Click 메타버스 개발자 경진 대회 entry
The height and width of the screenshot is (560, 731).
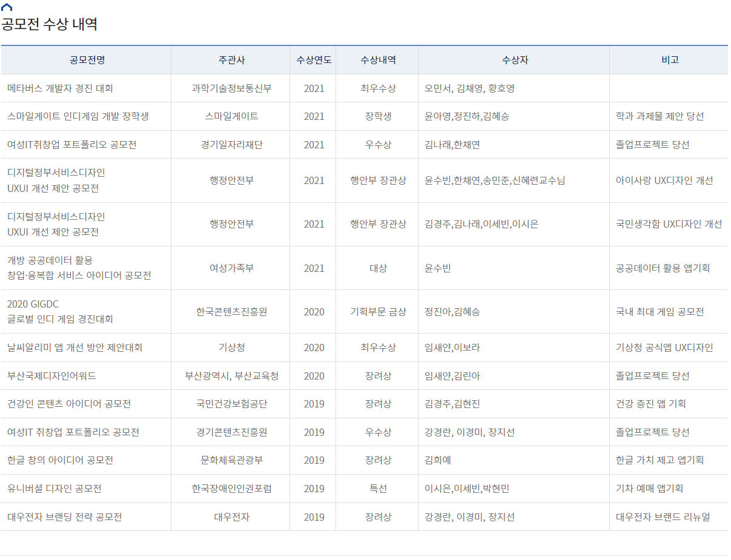[60, 88]
